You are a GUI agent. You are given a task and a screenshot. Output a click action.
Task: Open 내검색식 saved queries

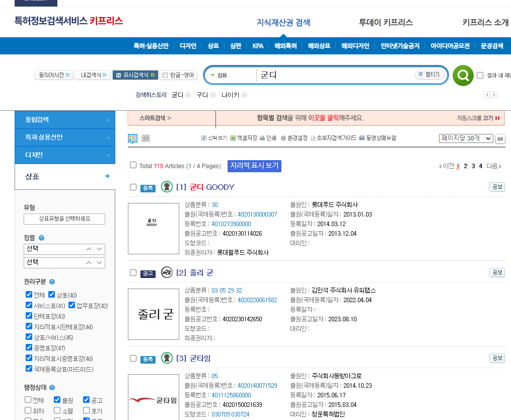pos(93,75)
